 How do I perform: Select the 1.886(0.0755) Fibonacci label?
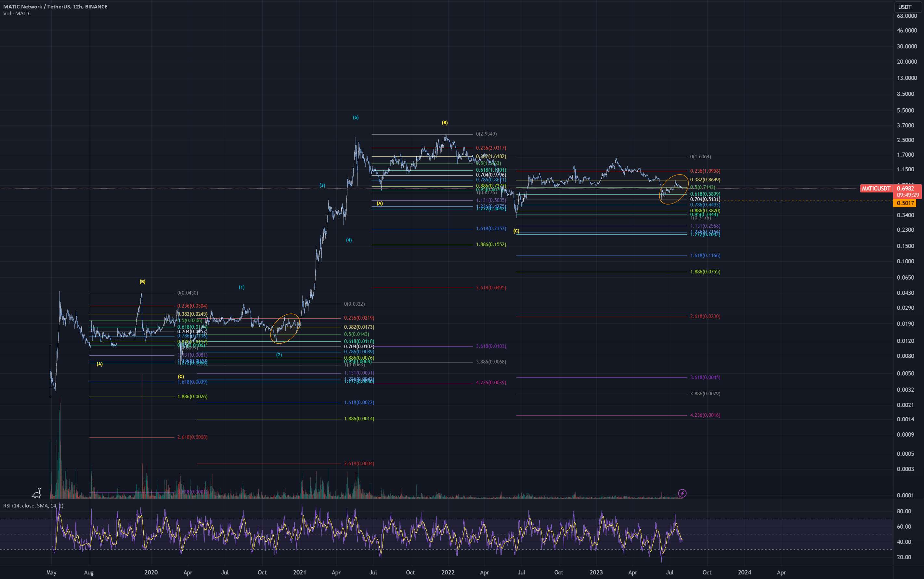[x=705, y=272]
